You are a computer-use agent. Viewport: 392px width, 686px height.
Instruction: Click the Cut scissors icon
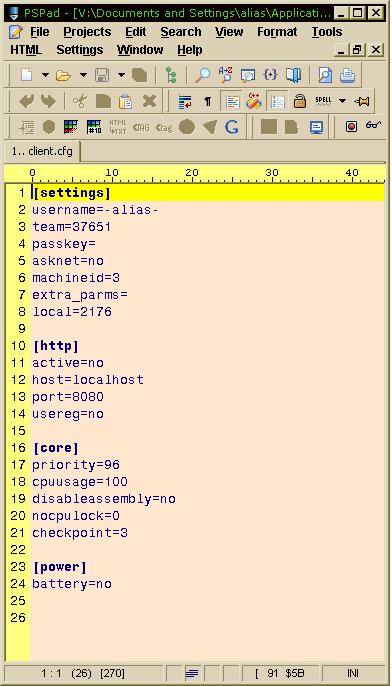[x=80, y=101]
